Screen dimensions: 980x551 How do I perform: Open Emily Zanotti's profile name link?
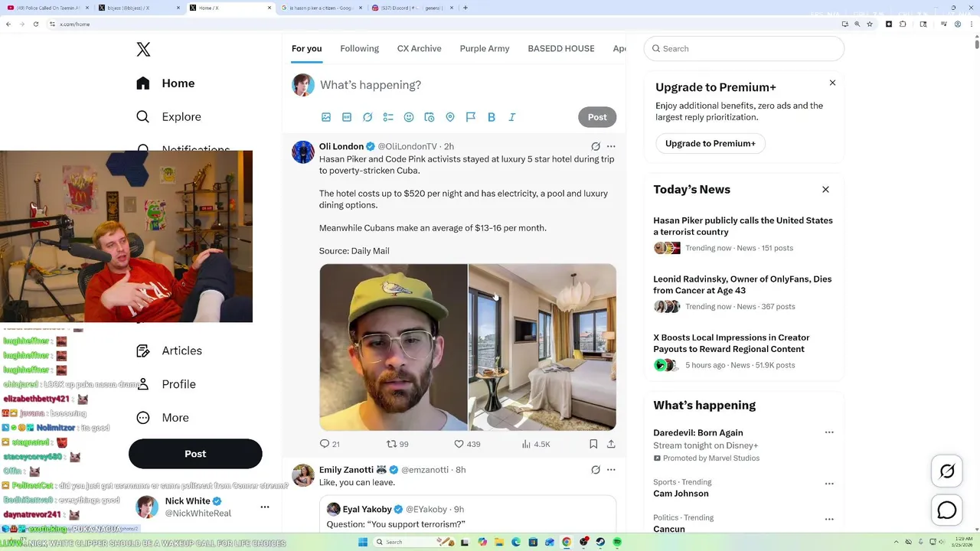346,470
